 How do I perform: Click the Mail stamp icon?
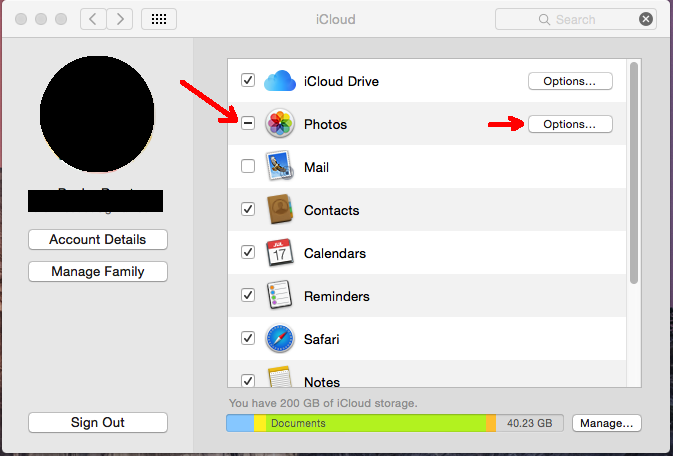280,166
